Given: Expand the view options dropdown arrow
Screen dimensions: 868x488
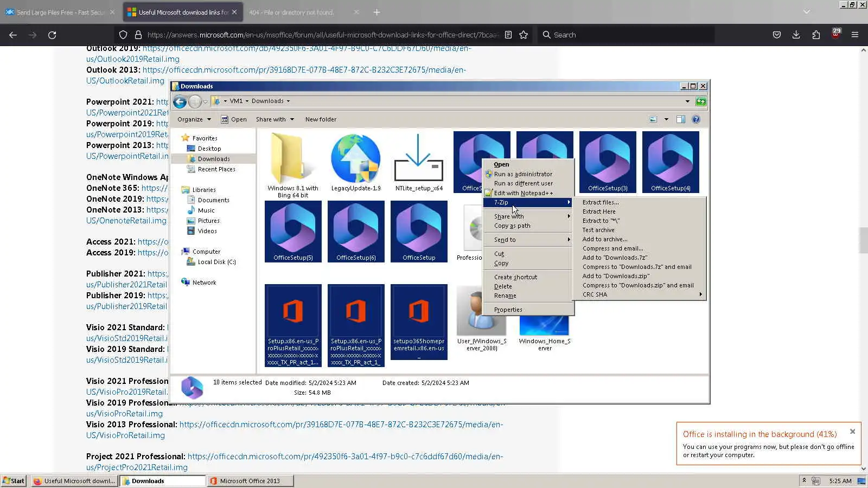Looking at the screenshot, I should [666, 119].
